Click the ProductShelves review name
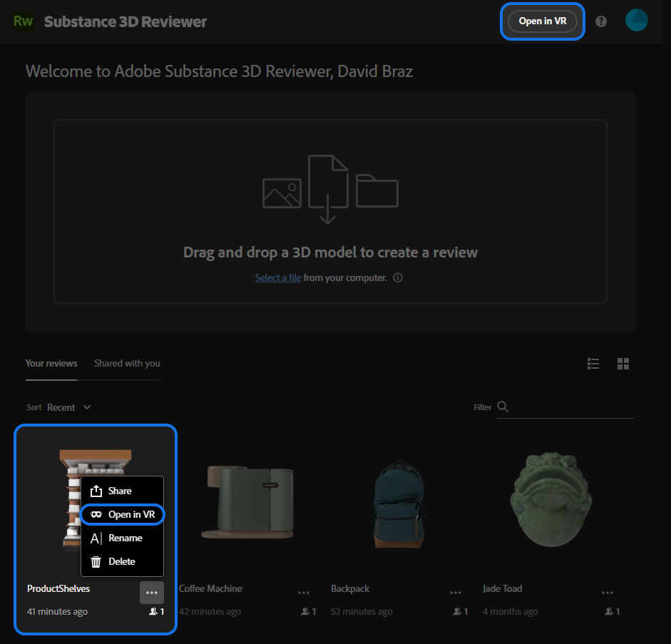Image resolution: width=671 pixels, height=644 pixels. click(58, 589)
